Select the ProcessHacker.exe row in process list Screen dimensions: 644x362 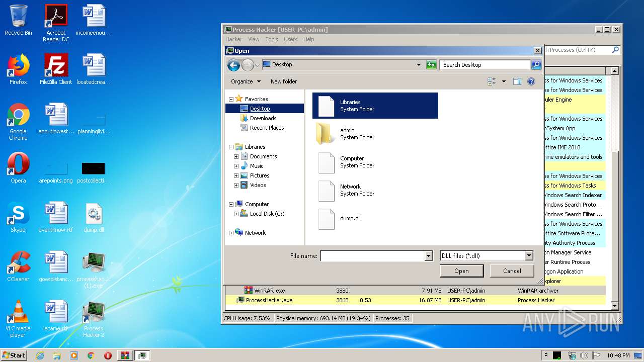pyautogui.click(x=415, y=300)
